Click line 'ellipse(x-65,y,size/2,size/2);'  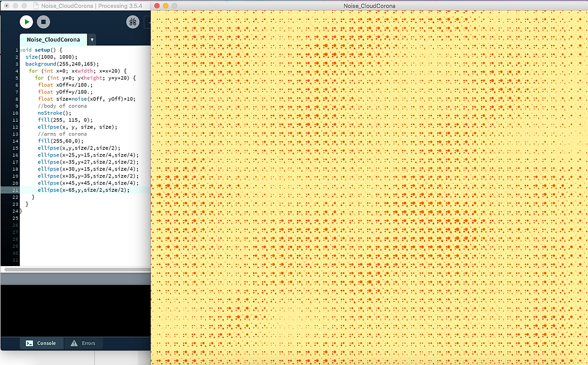point(83,190)
